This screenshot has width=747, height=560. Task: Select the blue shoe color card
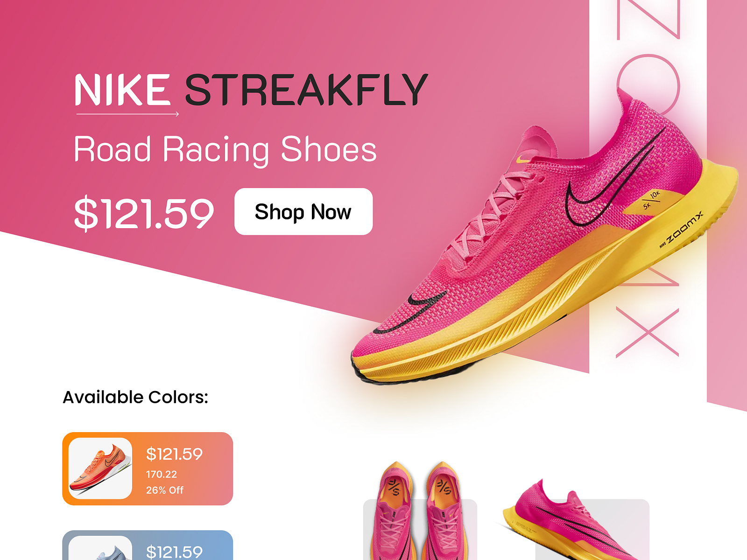148,545
